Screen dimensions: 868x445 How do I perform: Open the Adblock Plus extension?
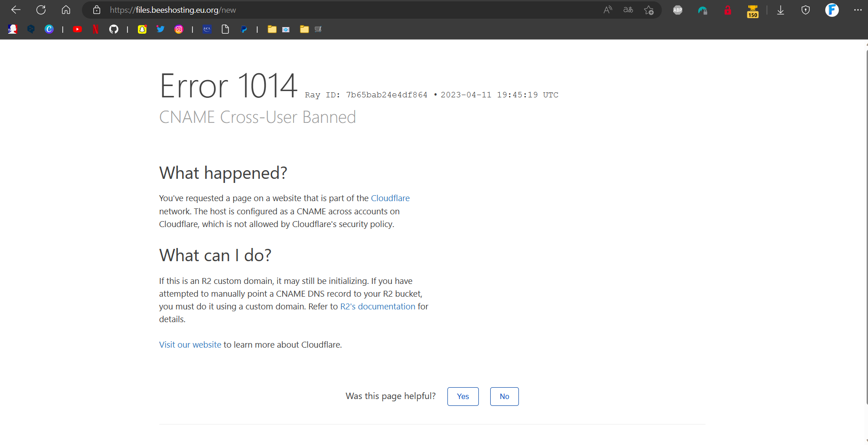678,10
